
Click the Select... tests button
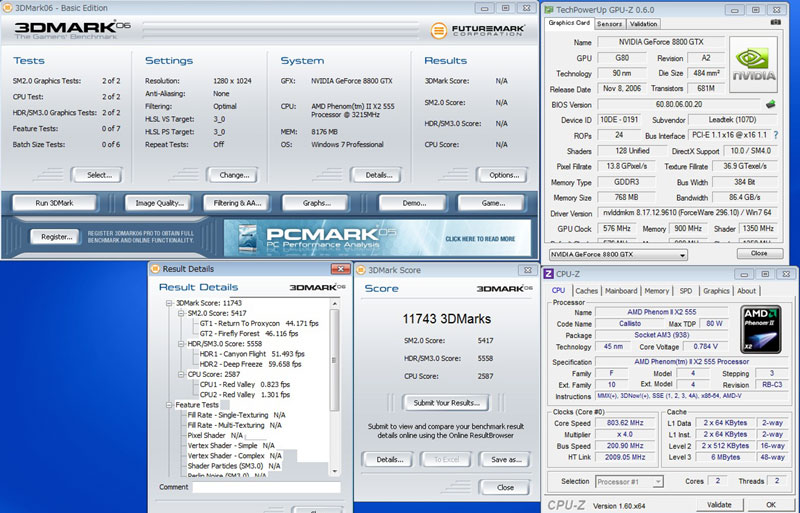tap(97, 175)
